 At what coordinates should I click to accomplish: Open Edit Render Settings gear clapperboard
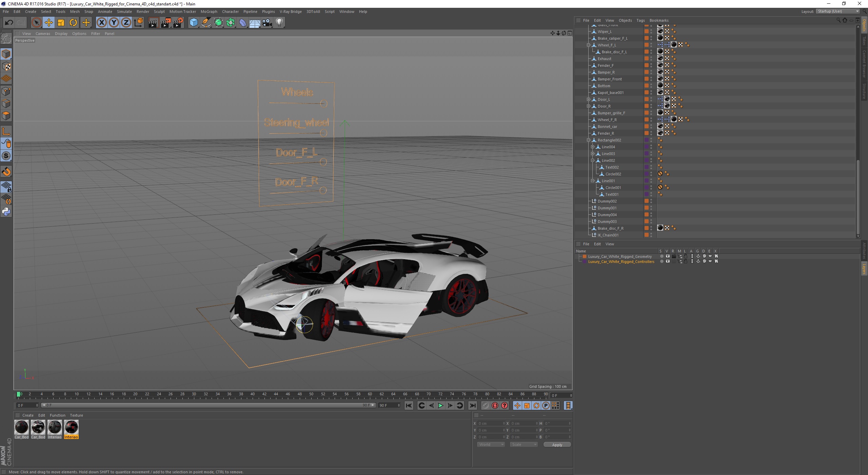178,23
